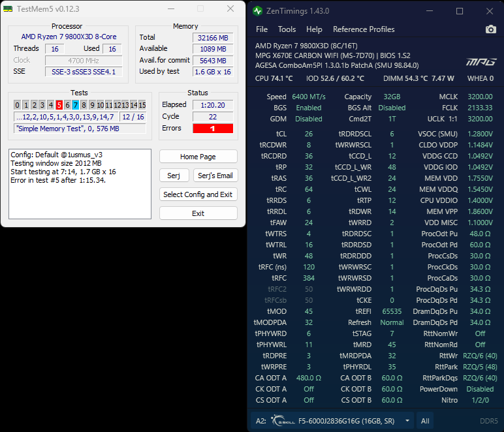Click the PowerDown Disabled value
The height and width of the screenshot is (432, 504).
click(x=480, y=389)
